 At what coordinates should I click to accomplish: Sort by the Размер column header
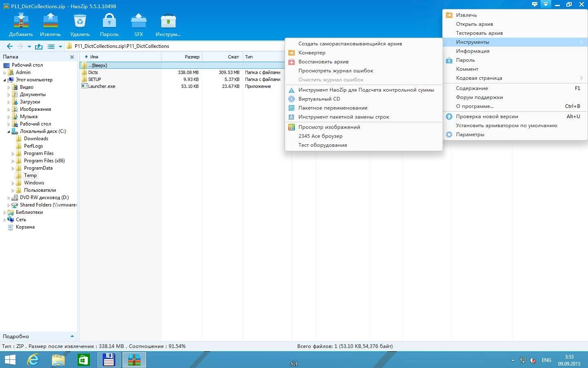pyautogui.click(x=182, y=57)
